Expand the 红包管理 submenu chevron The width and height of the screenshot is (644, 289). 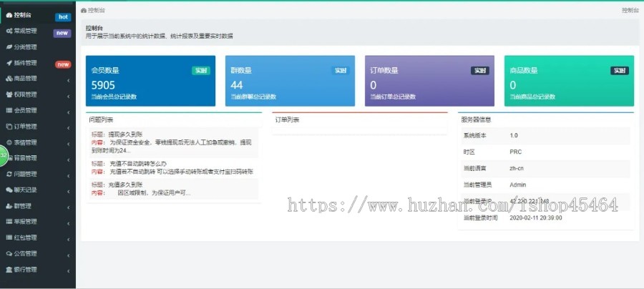pyautogui.click(x=68, y=240)
